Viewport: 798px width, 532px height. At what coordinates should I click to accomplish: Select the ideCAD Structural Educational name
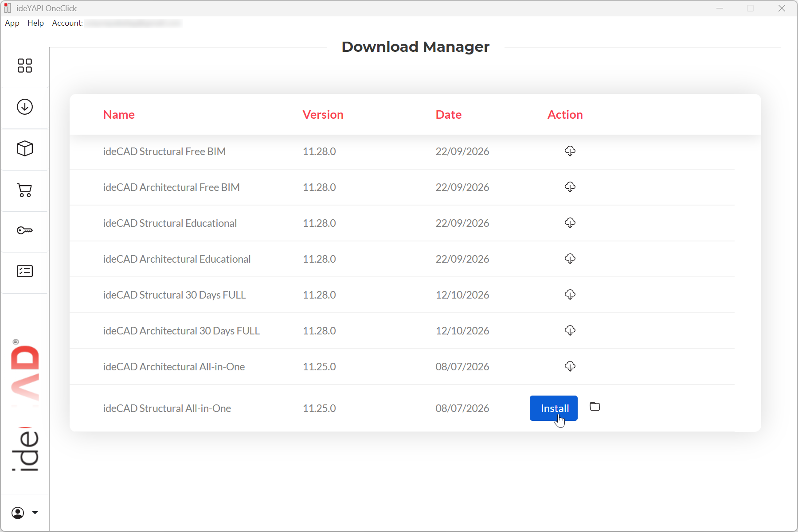coord(170,223)
